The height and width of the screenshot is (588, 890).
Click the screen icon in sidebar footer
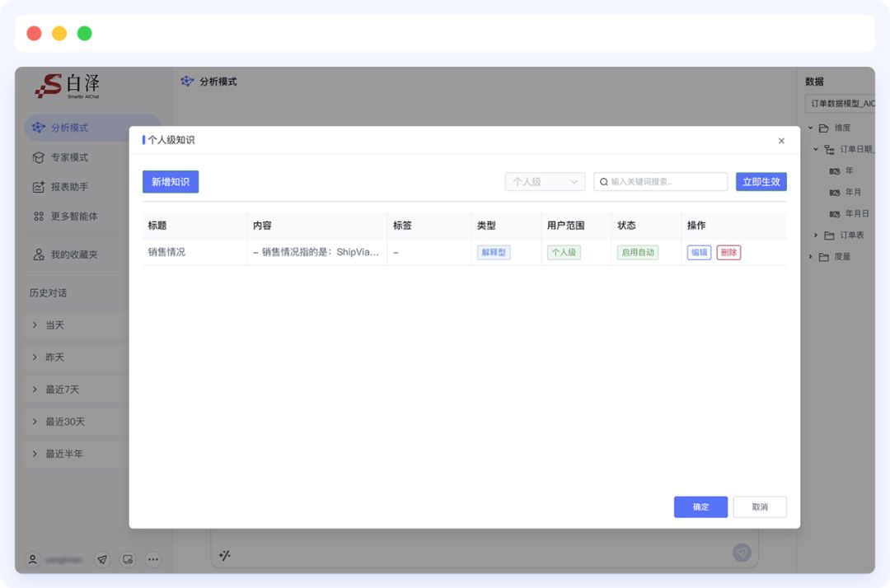tap(128, 560)
